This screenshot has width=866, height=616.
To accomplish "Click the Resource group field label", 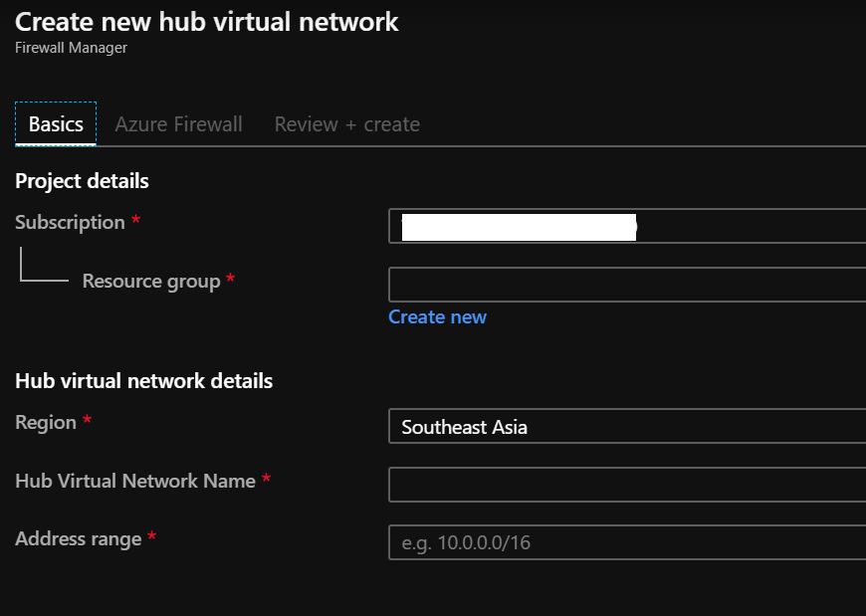I will 150,281.
